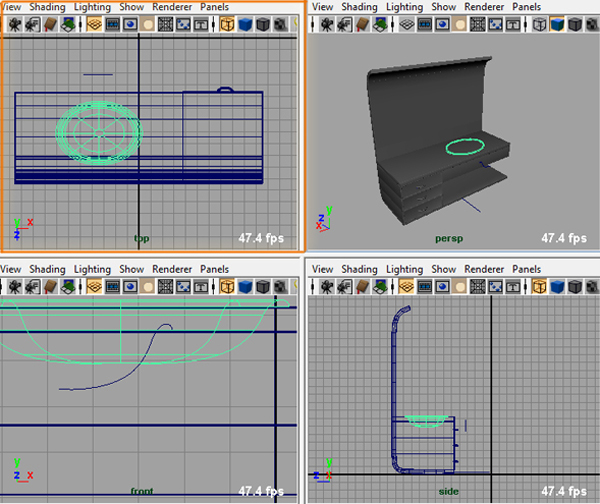Open View menu in persp panel
The image size is (600, 504).
pyautogui.click(x=323, y=7)
